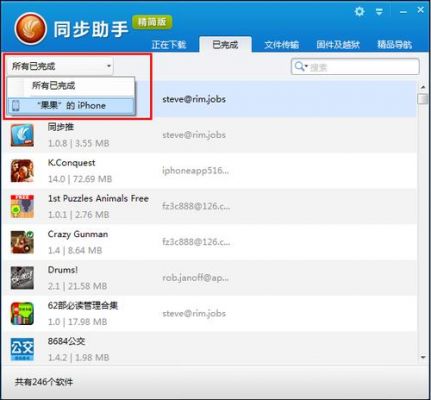Close the 同步助手 window
The width and height of the screenshot is (431, 400).
pos(421,10)
